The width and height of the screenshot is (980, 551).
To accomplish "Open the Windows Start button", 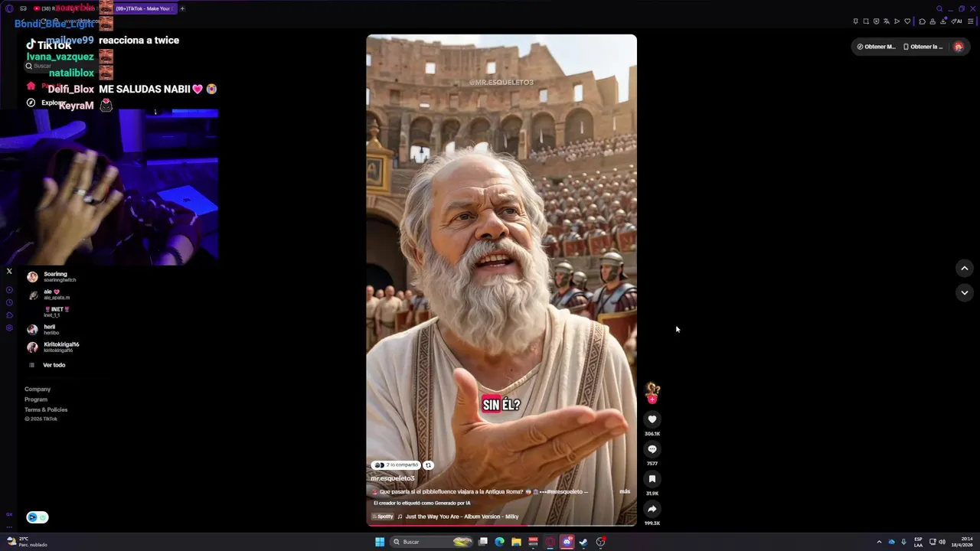I will click(x=380, y=542).
